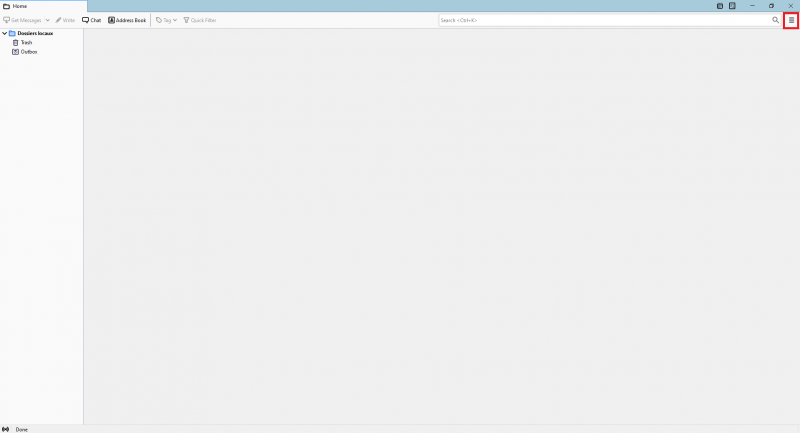Select the Outbox folder
This screenshot has width=800, height=433.
coord(29,52)
